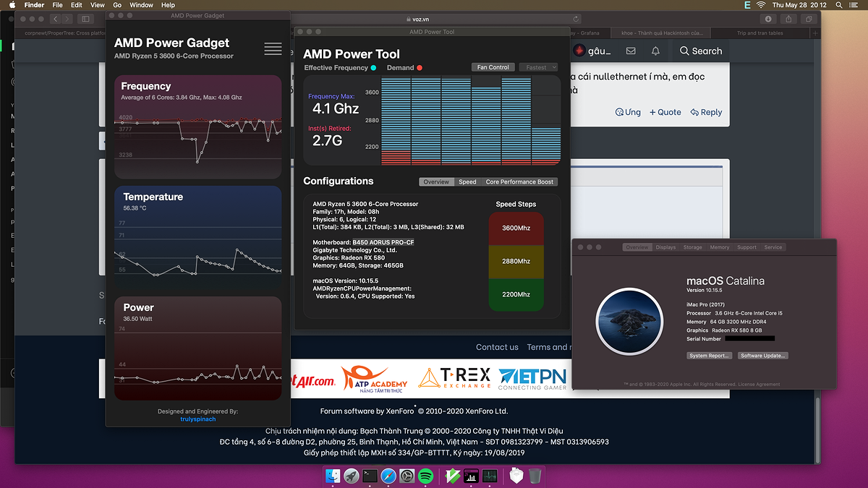Open the Trash in the Dock
This screenshot has height=488, width=868.
(535, 476)
